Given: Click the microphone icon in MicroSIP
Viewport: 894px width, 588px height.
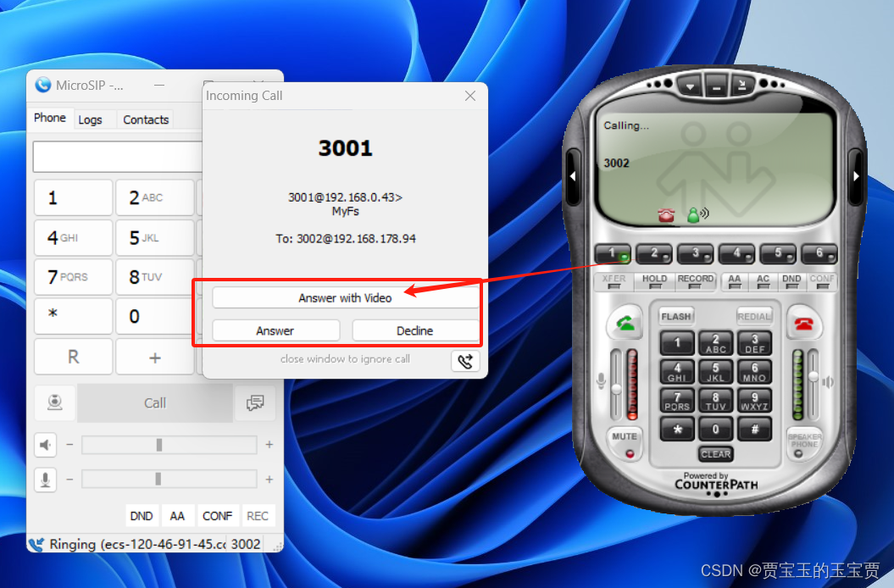Looking at the screenshot, I should point(45,480).
